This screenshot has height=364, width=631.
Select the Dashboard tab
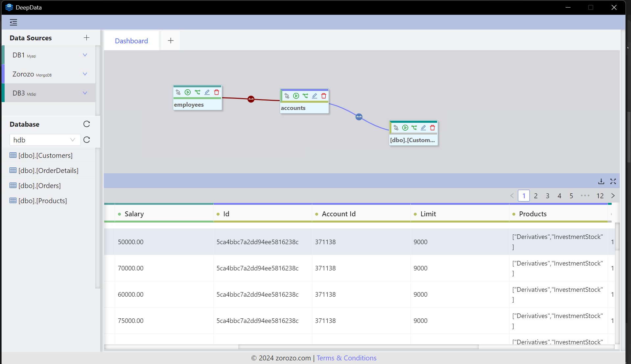tap(131, 41)
